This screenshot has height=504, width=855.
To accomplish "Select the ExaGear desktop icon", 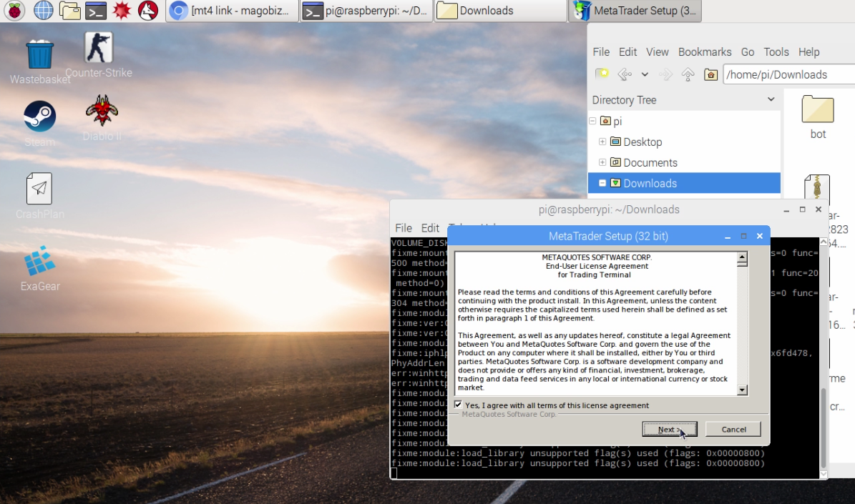I will [x=40, y=269].
